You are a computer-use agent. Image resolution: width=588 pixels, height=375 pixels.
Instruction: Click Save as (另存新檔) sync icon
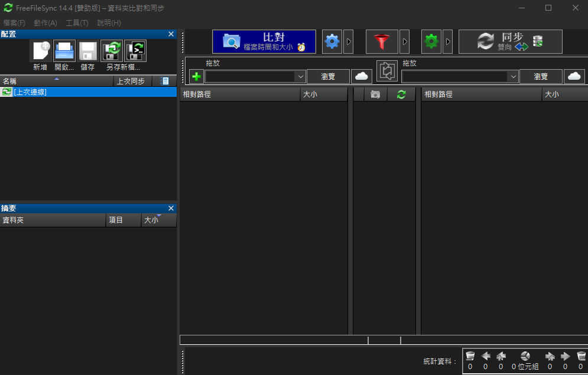[x=111, y=51]
